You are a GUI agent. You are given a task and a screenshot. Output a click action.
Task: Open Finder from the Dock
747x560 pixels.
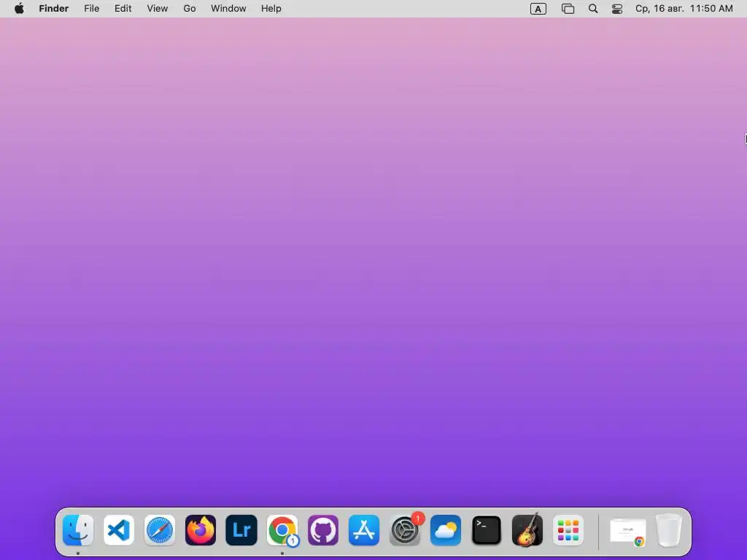coord(78,530)
